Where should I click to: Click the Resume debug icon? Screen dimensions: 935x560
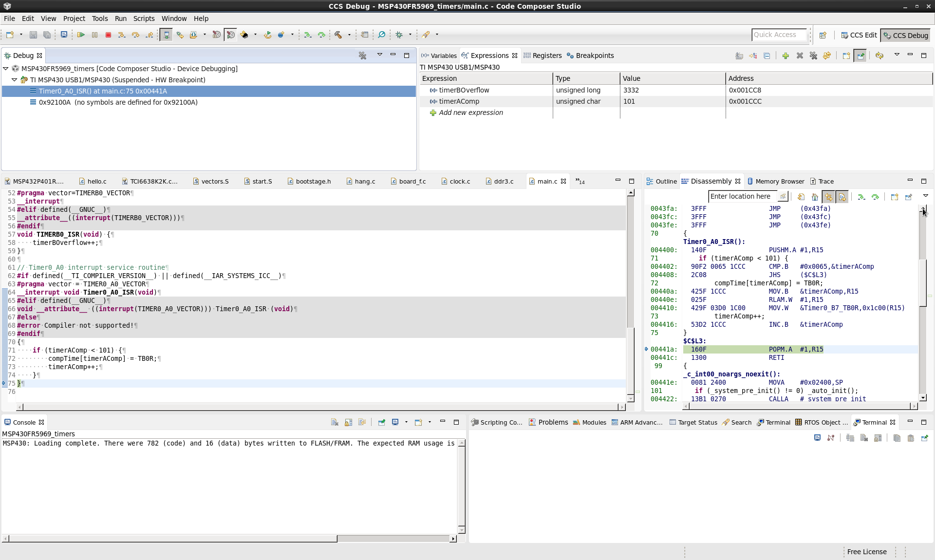(81, 35)
